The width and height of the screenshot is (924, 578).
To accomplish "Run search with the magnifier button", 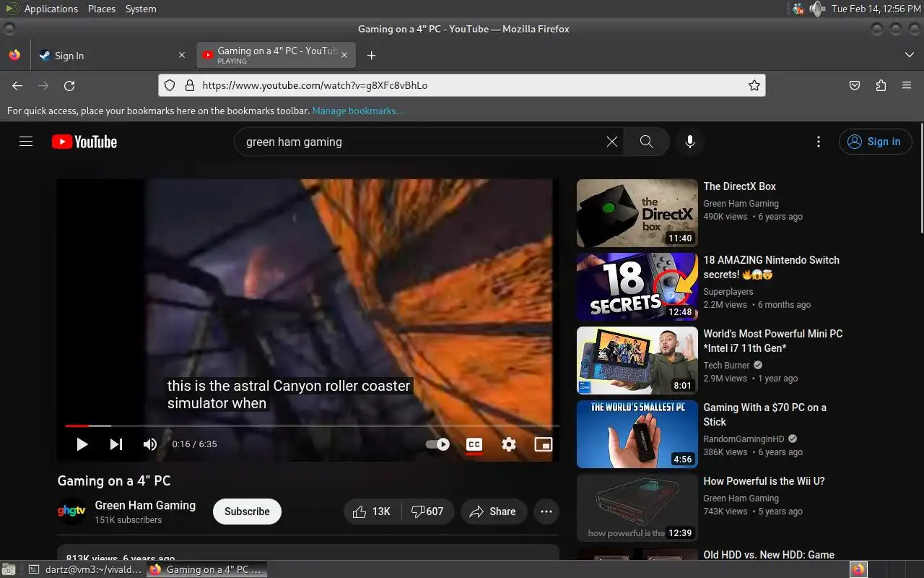I will (647, 142).
